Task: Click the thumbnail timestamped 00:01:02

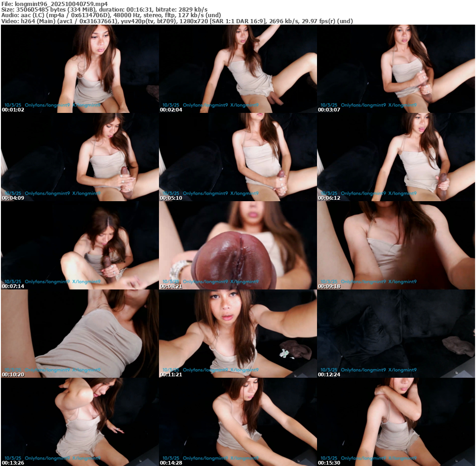Action: point(79,68)
